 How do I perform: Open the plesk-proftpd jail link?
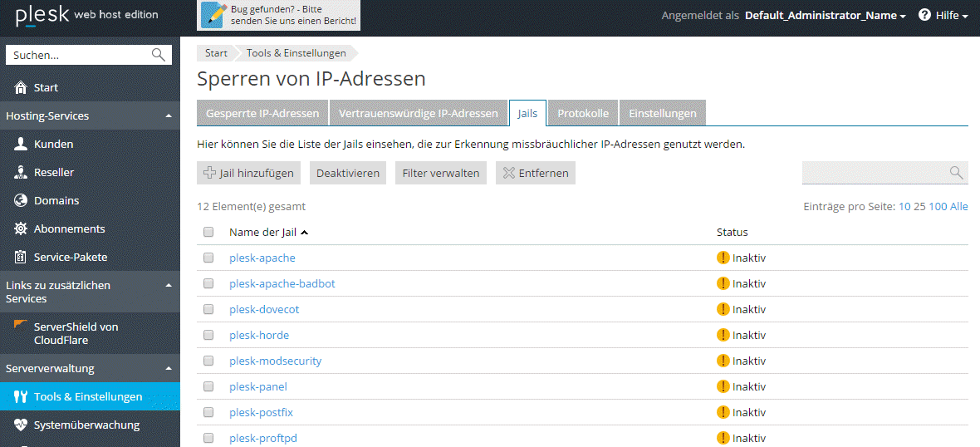(x=263, y=438)
